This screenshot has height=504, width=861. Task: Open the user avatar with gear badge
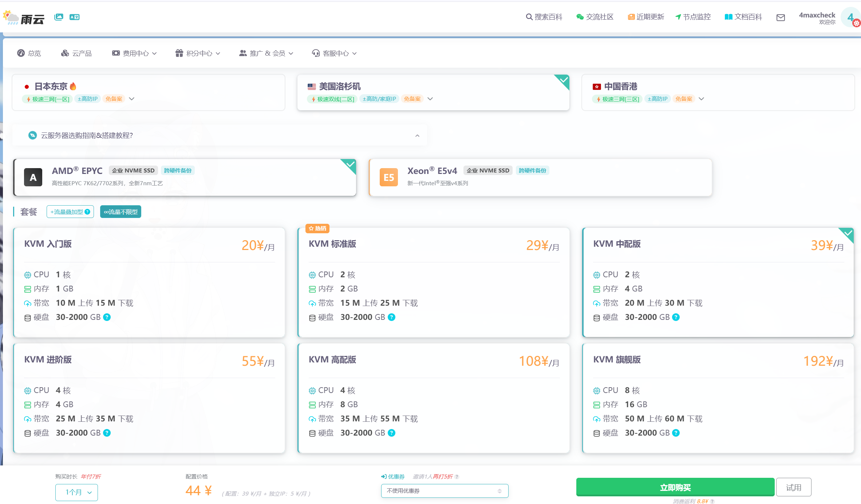[850, 17]
